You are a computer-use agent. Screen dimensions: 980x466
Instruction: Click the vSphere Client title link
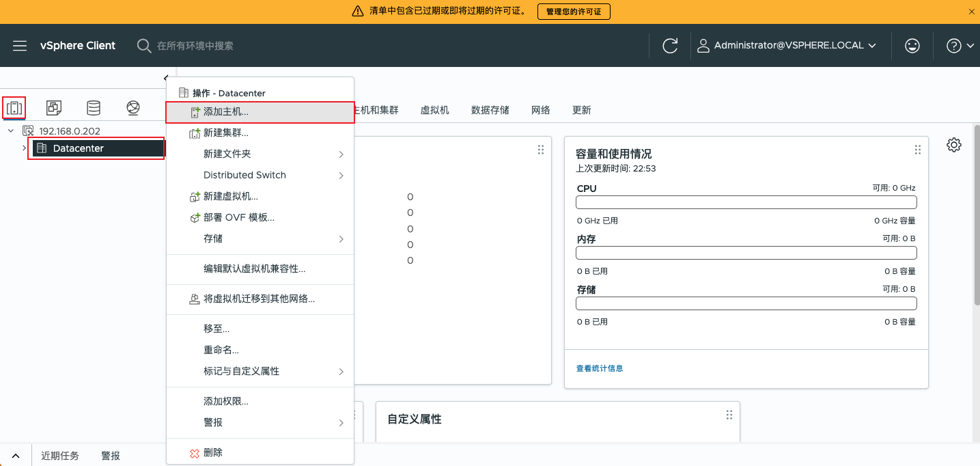78,46
